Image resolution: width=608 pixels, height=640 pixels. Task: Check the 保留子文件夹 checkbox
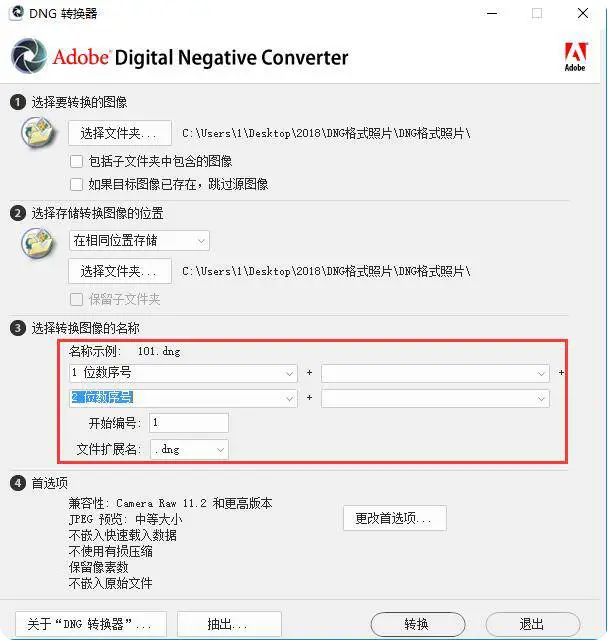(x=76, y=299)
